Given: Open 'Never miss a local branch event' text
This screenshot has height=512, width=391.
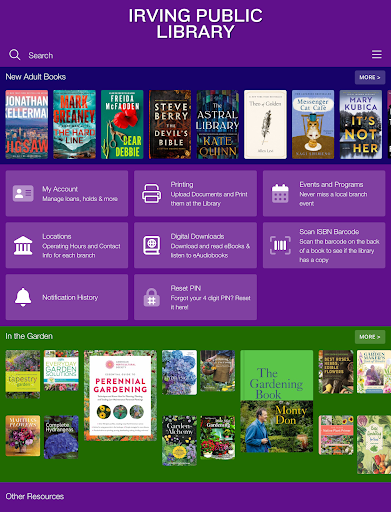Looking at the screenshot, I should 333,199.
